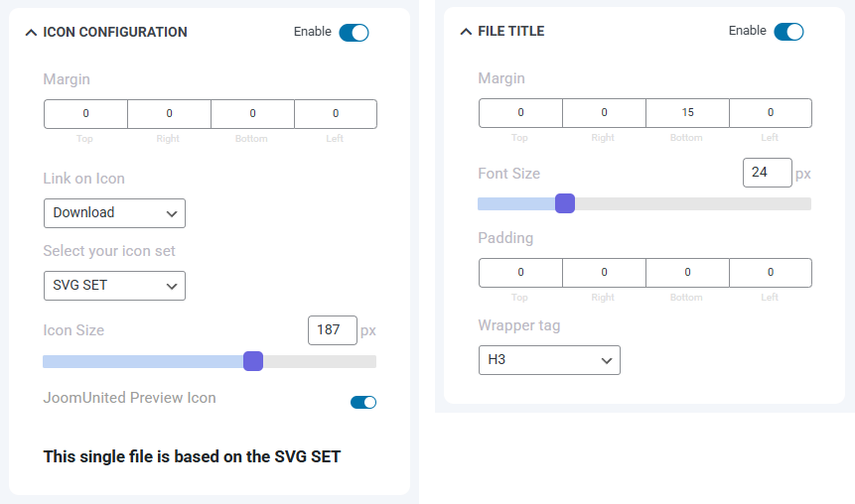This screenshot has height=504, width=855.
Task: Collapse the File Title section chevron
Action: tap(466, 32)
